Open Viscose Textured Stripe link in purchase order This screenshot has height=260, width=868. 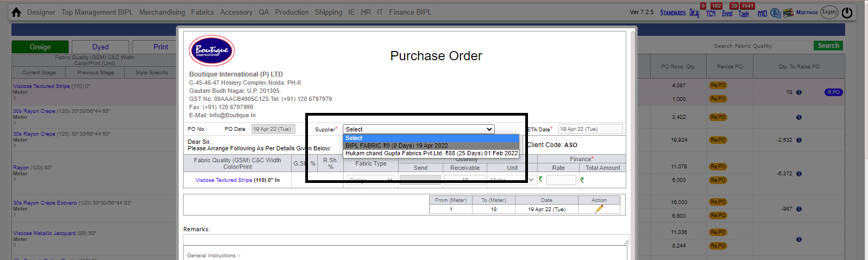tap(224, 180)
